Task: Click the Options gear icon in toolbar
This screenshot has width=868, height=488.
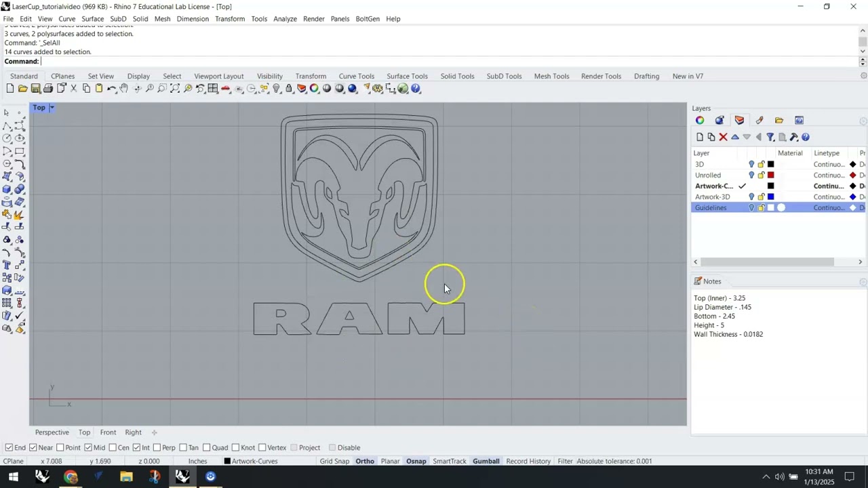Action: click(377, 89)
